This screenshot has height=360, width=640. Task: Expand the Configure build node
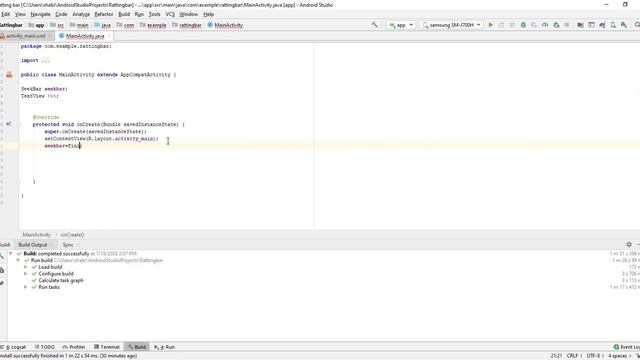pos(26,273)
